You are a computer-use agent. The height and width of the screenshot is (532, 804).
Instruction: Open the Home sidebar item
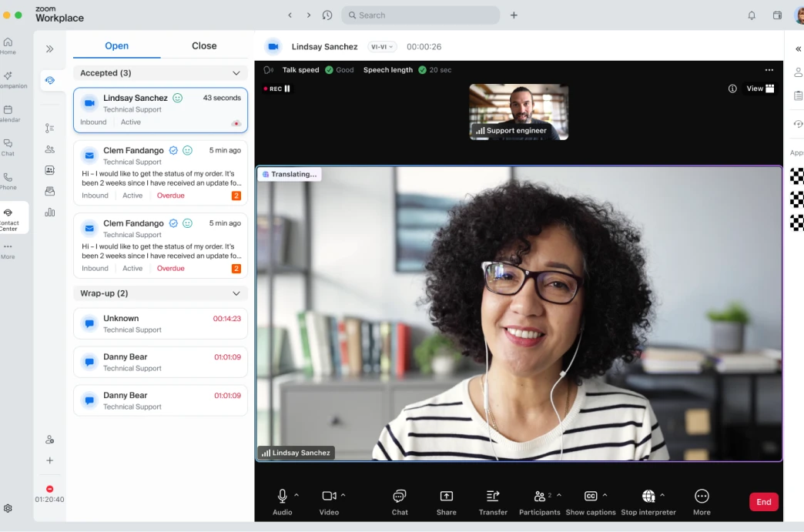pyautogui.click(x=8, y=45)
